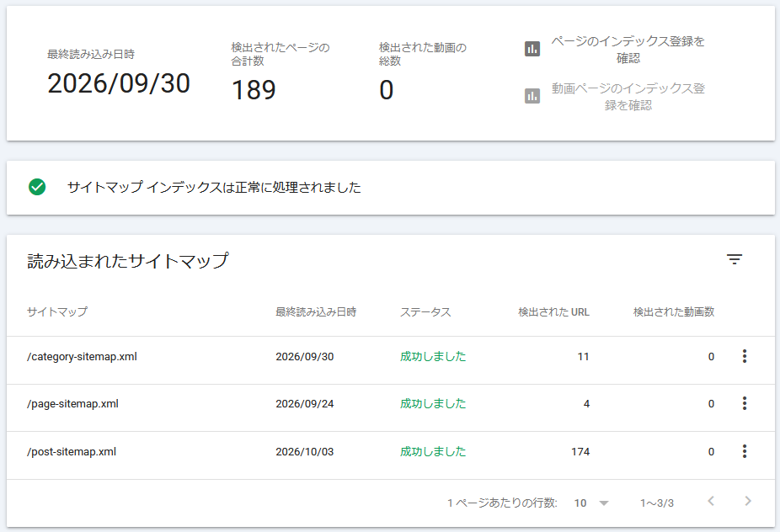Click サイトマップ インデックスは正常に処理されました message
Viewport: 780px width, 532px height.
[x=214, y=188]
